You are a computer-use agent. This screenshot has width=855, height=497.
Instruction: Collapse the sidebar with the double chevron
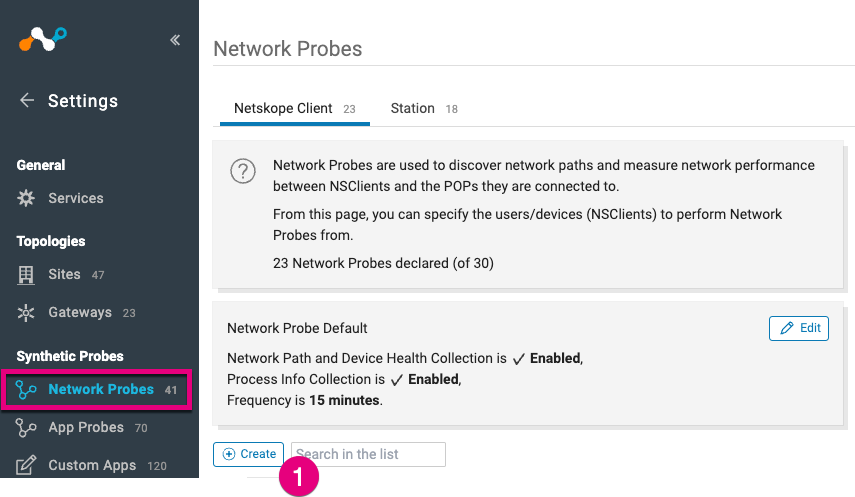(175, 40)
